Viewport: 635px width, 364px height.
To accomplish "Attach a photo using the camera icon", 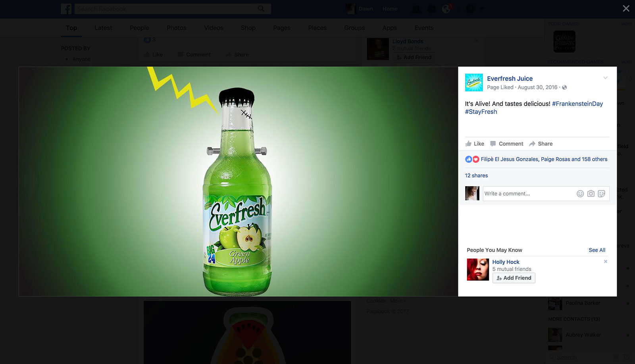I will 591,194.
